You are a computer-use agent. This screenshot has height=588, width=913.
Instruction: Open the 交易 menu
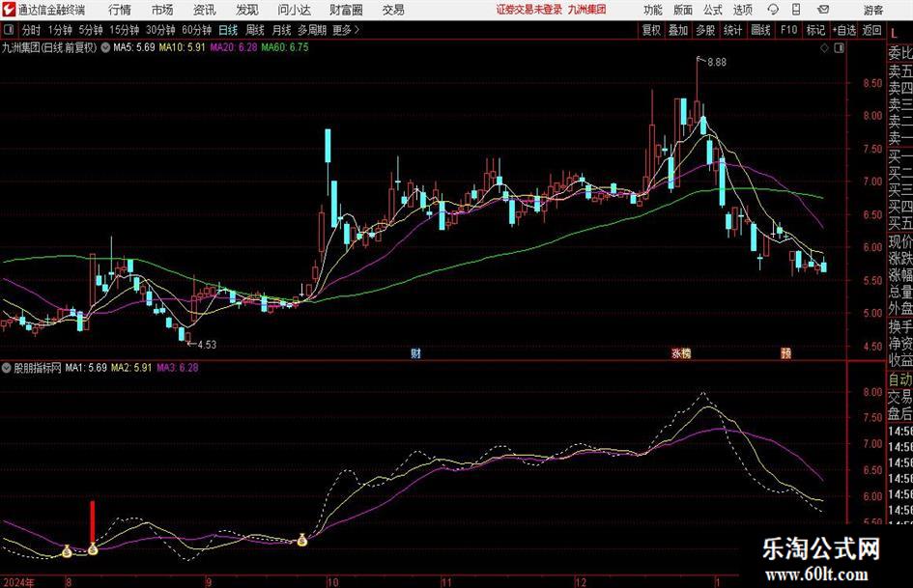coord(393,10)
